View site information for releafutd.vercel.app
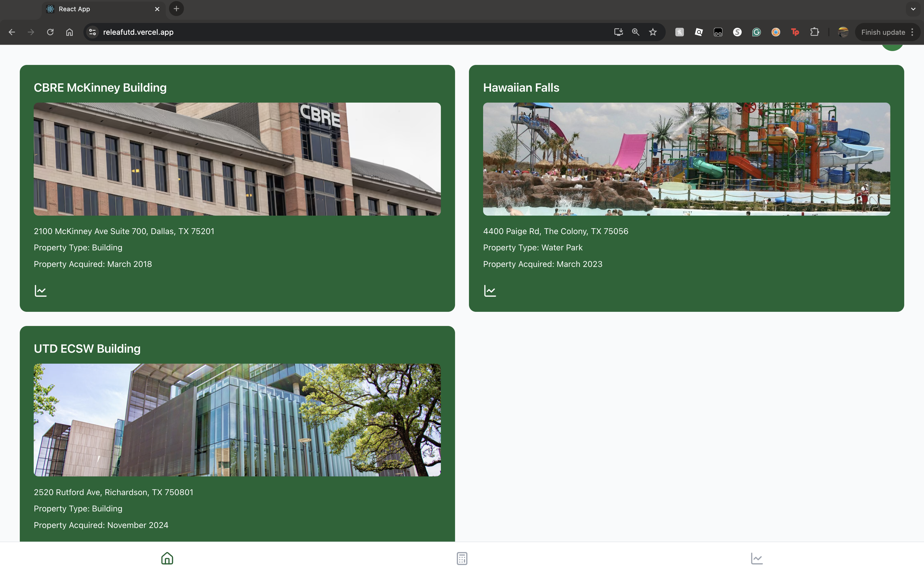This screenshot has height=575, width=924. 93,32
